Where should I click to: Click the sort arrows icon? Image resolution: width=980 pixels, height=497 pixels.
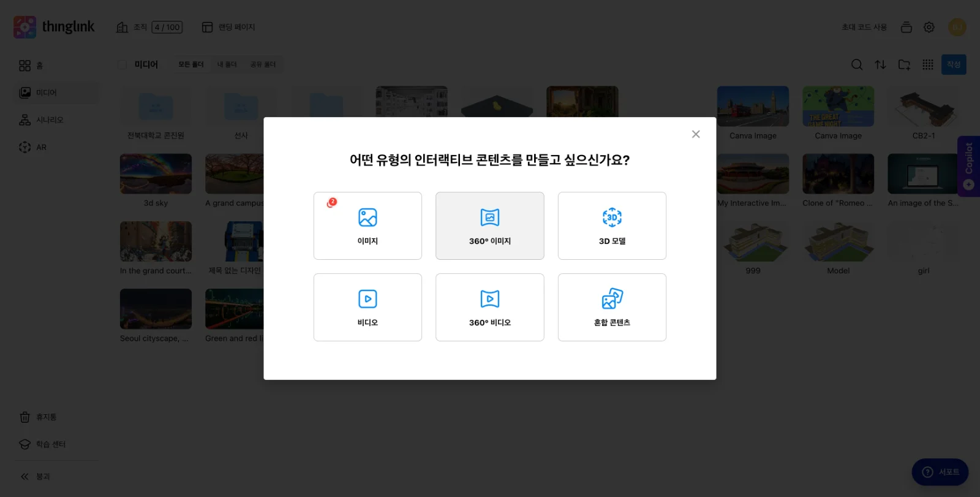pos(880,64)
